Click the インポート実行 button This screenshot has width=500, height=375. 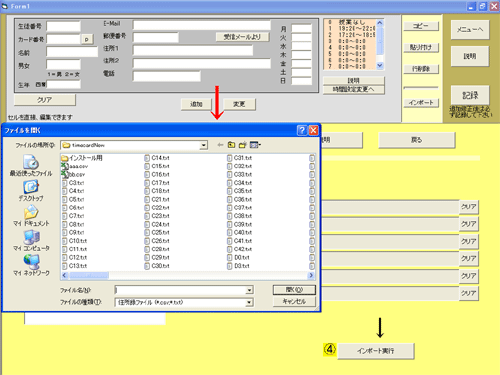376,351
